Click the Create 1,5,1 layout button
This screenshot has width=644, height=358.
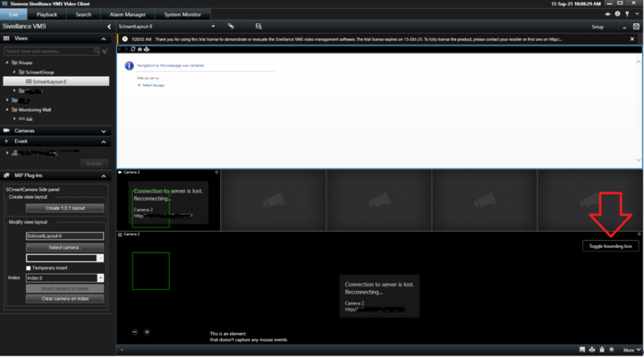coord(64,208)
